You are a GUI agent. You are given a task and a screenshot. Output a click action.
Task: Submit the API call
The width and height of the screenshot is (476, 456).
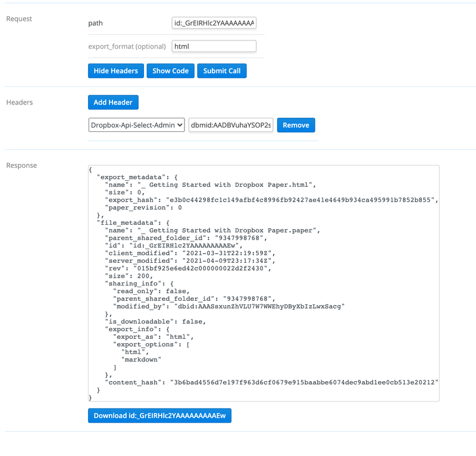point(221,71)
